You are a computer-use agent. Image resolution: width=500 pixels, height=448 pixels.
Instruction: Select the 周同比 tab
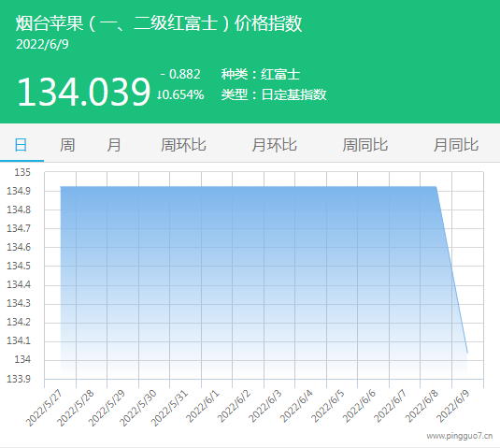(365, 145)
